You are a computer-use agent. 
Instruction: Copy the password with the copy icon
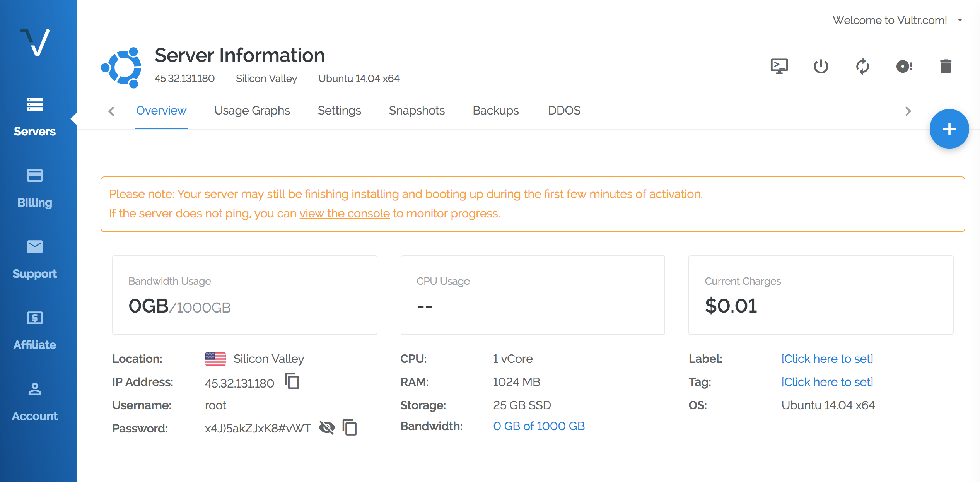350,427
